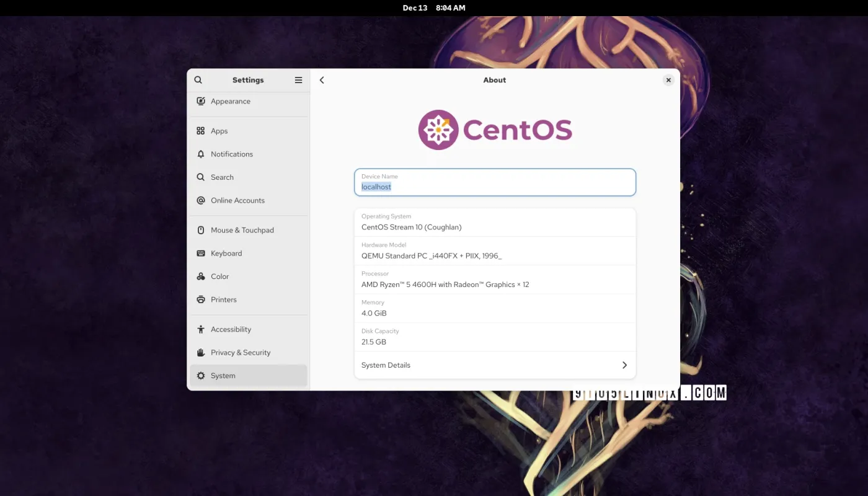Click the Keyboard icon in sidebar
Image resolution: width=868 pixels, height=496 pixels.
pyautogui.click(x=200, y=253)
